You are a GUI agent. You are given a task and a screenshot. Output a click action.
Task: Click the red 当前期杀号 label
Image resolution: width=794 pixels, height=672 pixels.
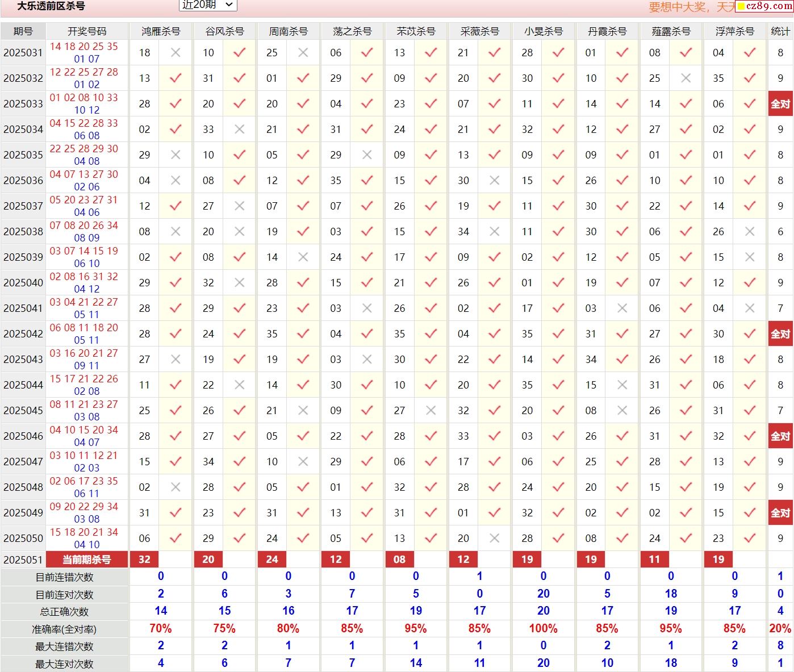point(87,560)
